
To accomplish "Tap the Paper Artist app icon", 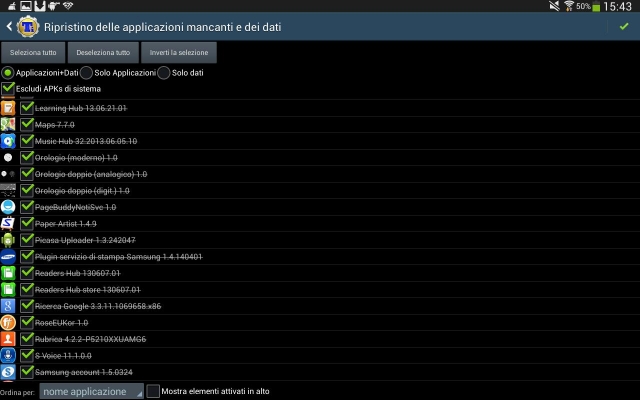I will (8, 223).
